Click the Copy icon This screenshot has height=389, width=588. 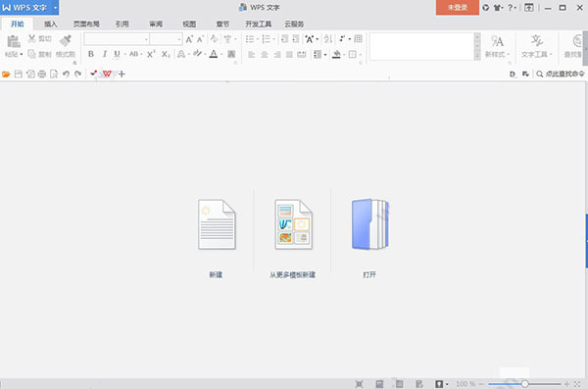pyautogui.click(x=32, y=55)
